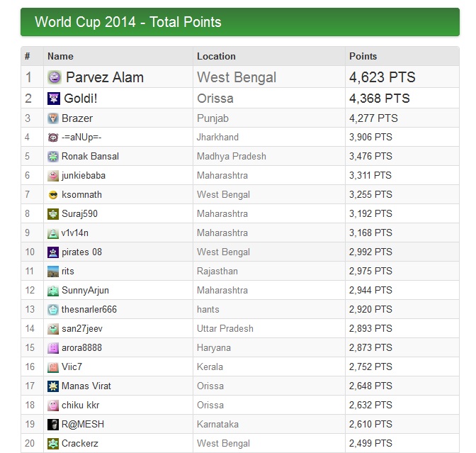Image resolution: width=476 pixels, height=453 pixels.
Task: Open the Suraj590 player name link
Action: (81, 213)
